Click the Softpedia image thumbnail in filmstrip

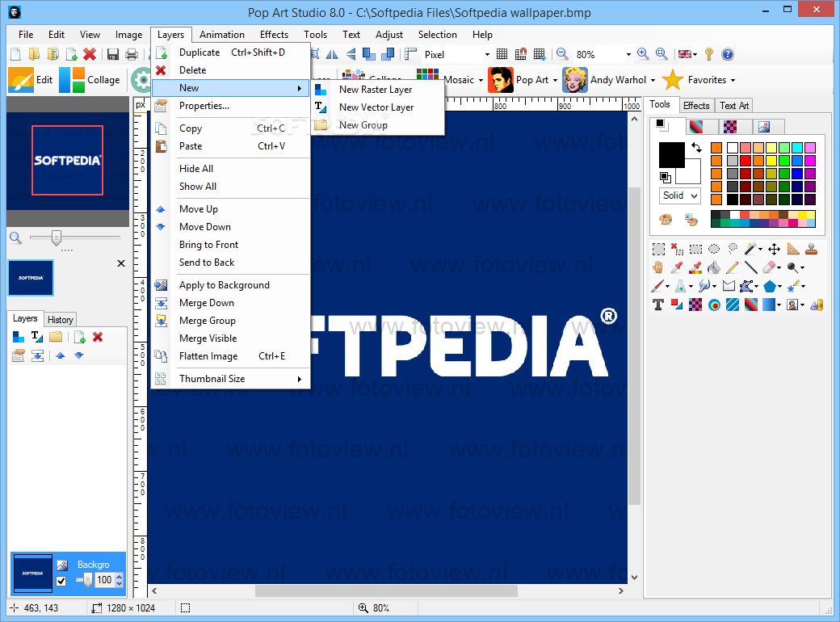point(31,278)
